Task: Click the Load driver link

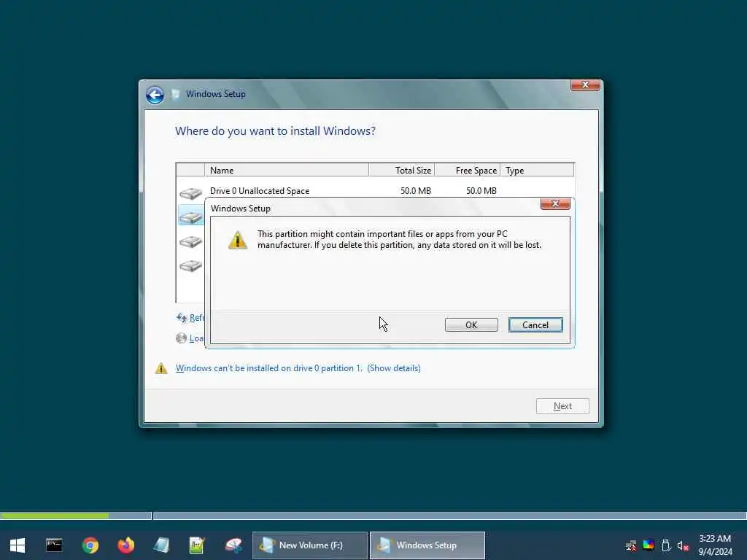Action: [190, 338]
